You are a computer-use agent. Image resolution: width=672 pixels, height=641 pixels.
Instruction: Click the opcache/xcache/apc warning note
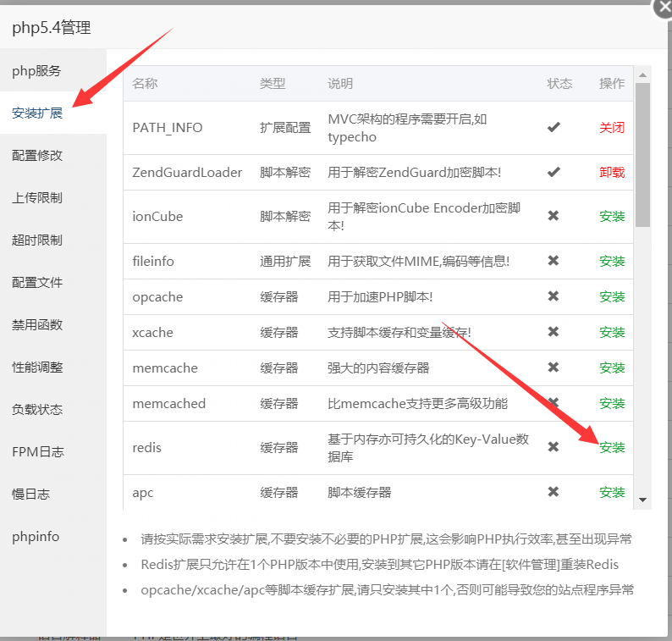point(388,590)
